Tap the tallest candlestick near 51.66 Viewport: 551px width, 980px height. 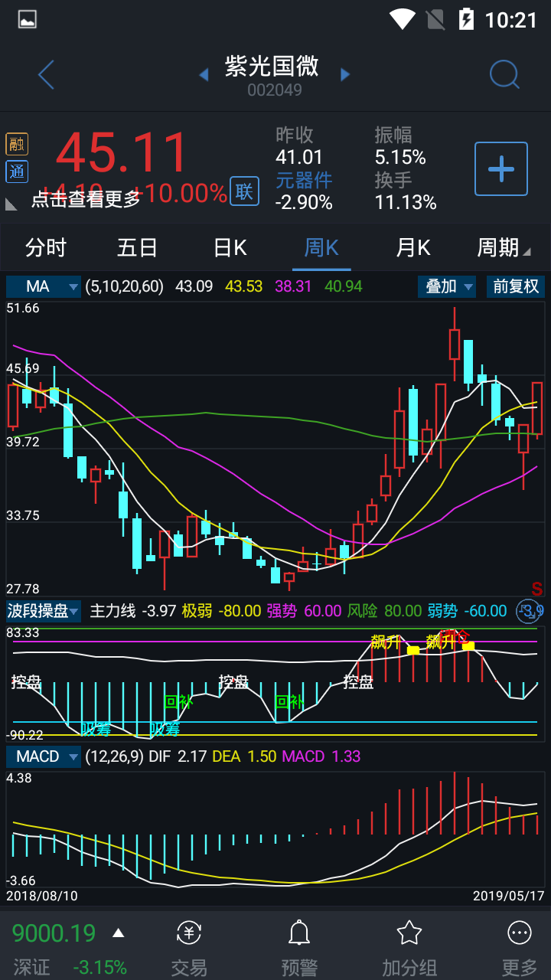tap(455, 345)
